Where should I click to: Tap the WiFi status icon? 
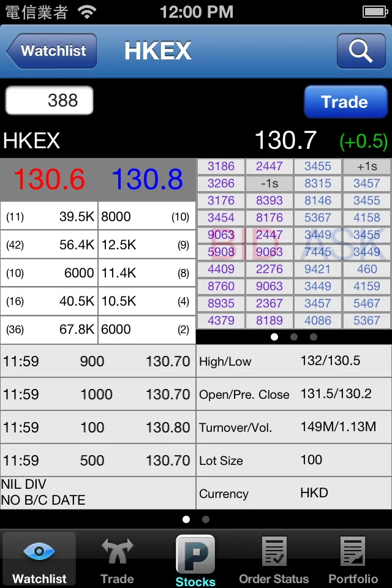(87, 12)
